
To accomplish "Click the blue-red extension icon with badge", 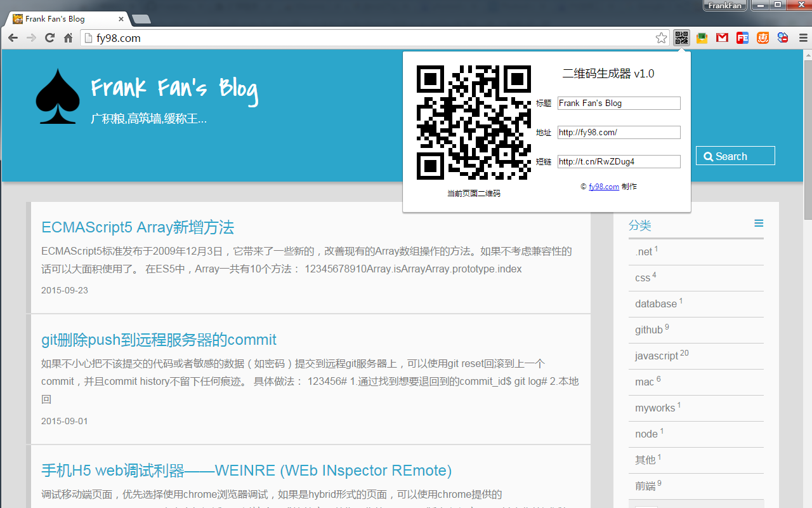I will [x=783, y=38].
